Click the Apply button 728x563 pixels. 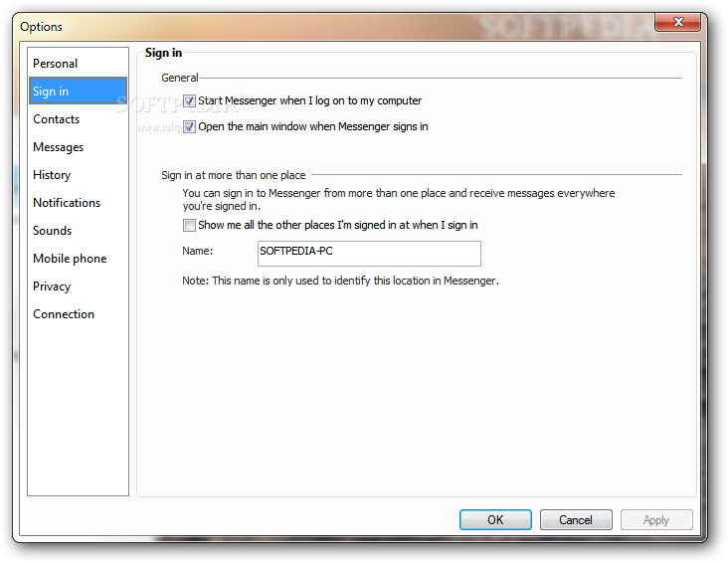point(656,520)
